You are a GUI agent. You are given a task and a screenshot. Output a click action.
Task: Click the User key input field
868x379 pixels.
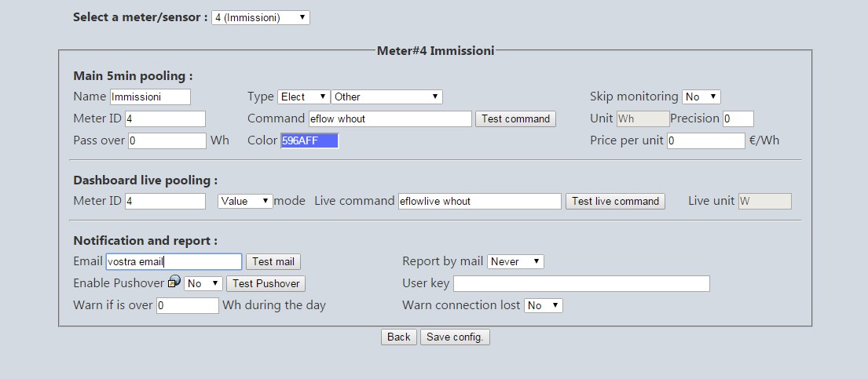tap(581, 284)
